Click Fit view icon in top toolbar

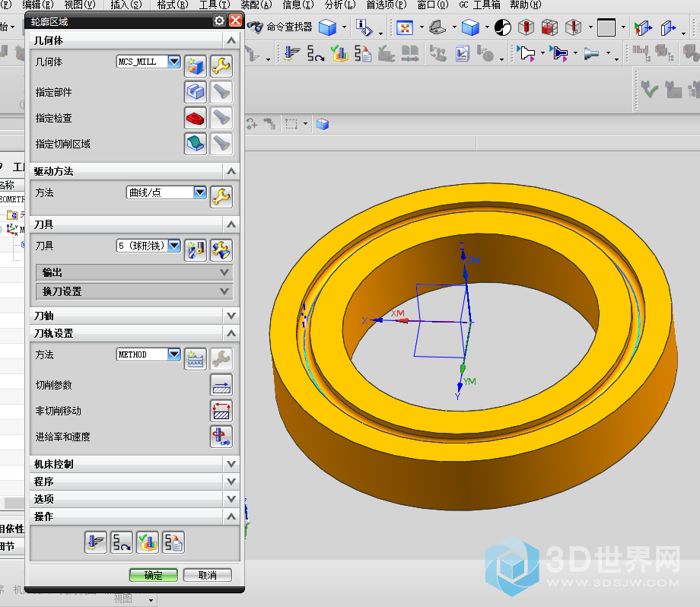pos(405,27)
